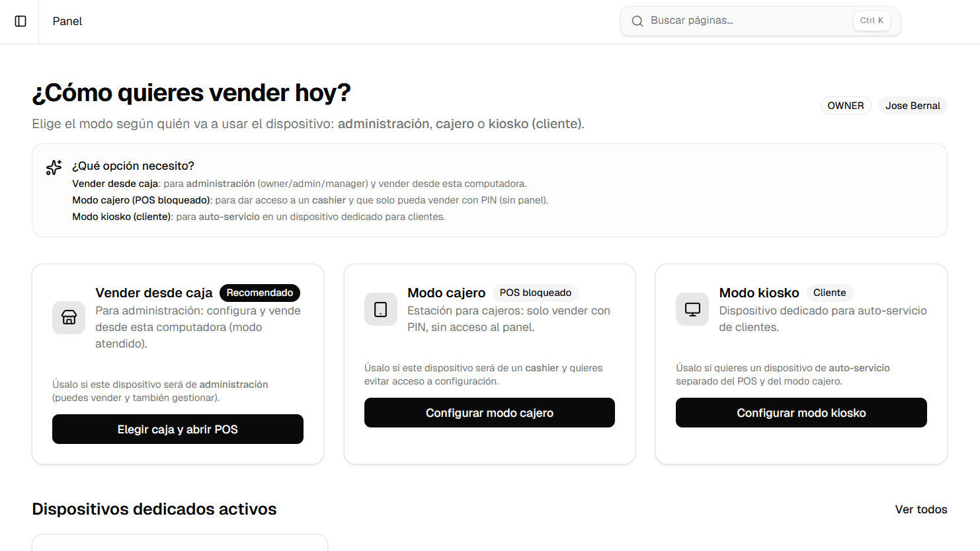The height and width of the screenshot is (551, 980).
Task: Click the Ctrl K shortcut chip
Action: (x=871, y=20)
